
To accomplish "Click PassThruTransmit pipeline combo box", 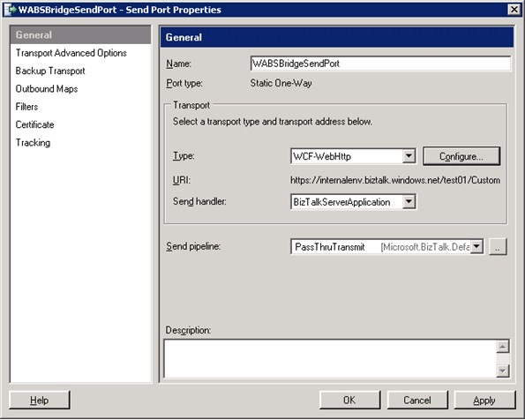I will click(386, 247).
